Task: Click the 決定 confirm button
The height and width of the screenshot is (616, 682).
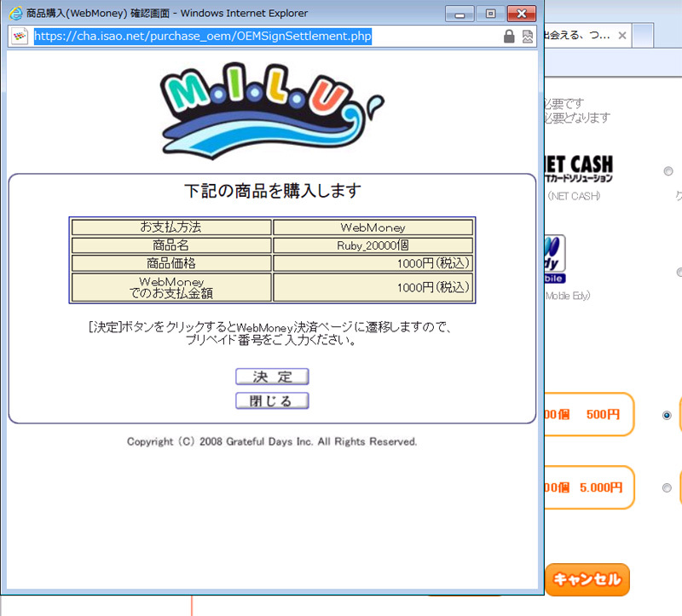Action: pos(271,377)
